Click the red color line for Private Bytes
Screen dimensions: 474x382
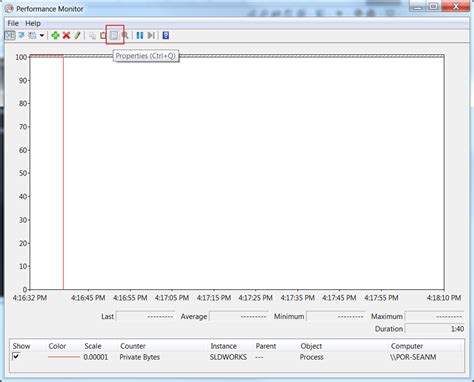point(64,357)
